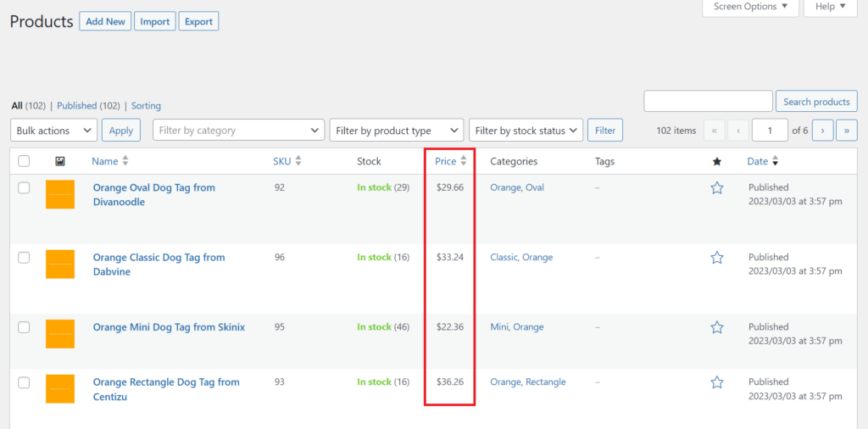Focus the product search text field
This screenshot has width=868, height=429.
point(708,101)
